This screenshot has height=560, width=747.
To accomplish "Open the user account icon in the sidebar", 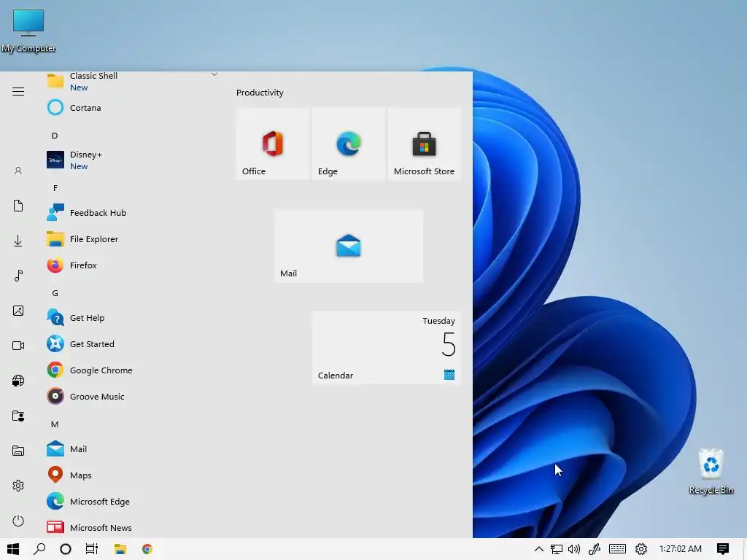I will click(18, 171).
